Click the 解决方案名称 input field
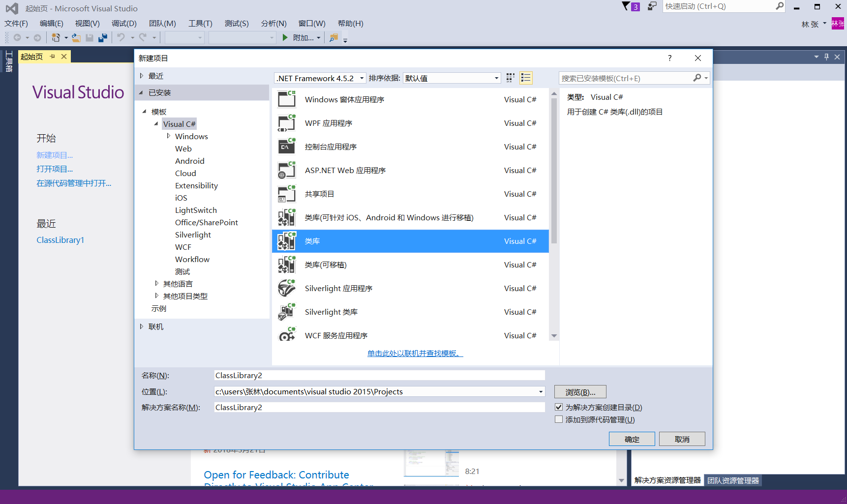847x504 pixels. pyautogui.click(x=380, y=407)
